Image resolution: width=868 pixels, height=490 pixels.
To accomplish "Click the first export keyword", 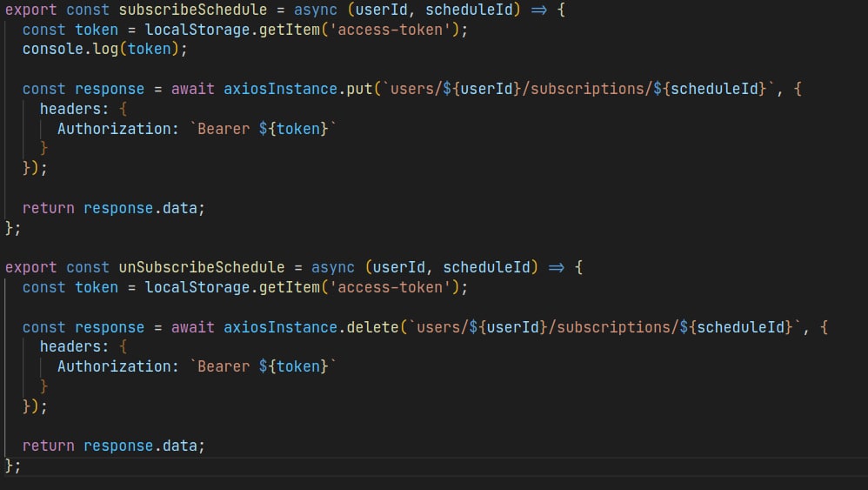I will (30, 10).
